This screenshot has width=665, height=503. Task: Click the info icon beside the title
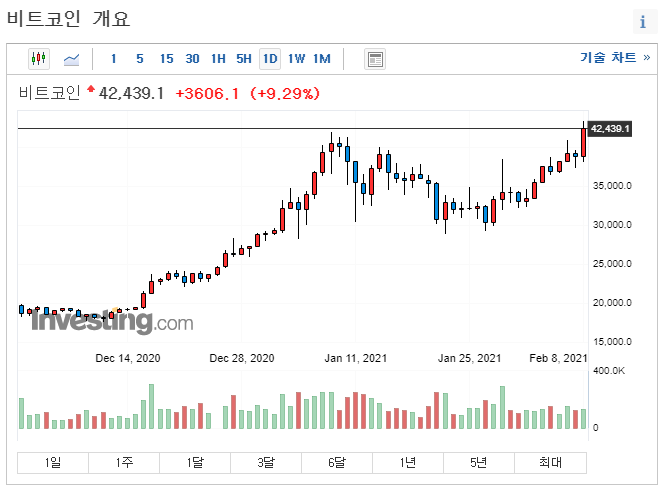click(643, 21)
